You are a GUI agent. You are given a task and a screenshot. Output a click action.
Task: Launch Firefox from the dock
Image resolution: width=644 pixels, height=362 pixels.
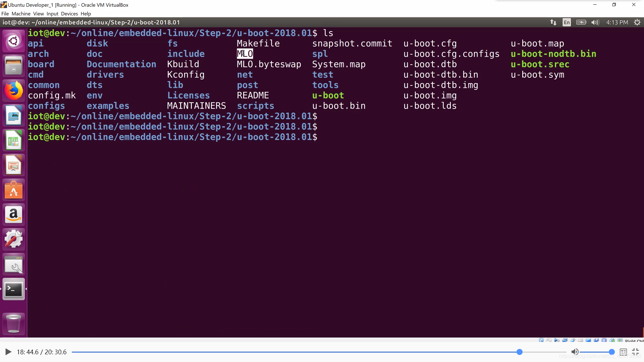[x=13, y=90]
